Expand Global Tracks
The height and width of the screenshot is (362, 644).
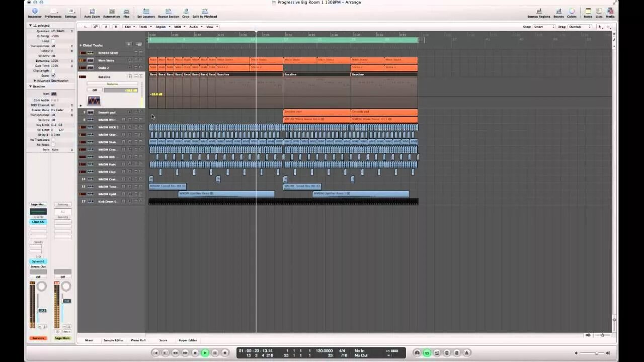(x=80, y=45)
